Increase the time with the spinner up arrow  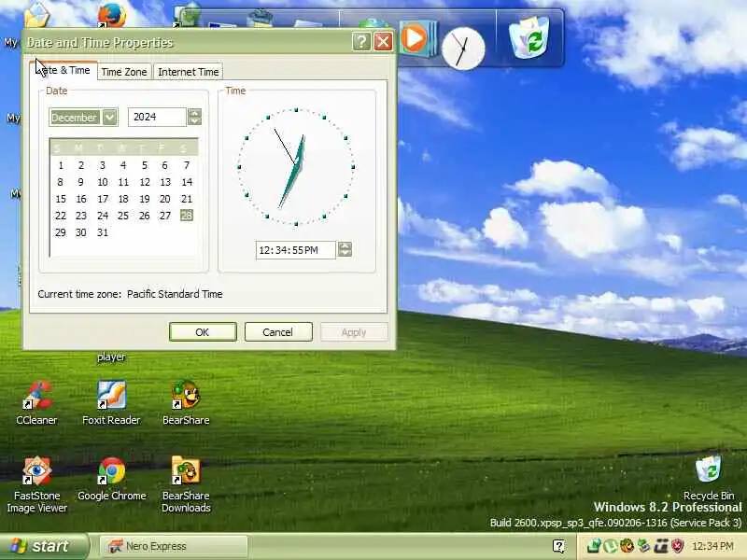click(x=345, y=245)
